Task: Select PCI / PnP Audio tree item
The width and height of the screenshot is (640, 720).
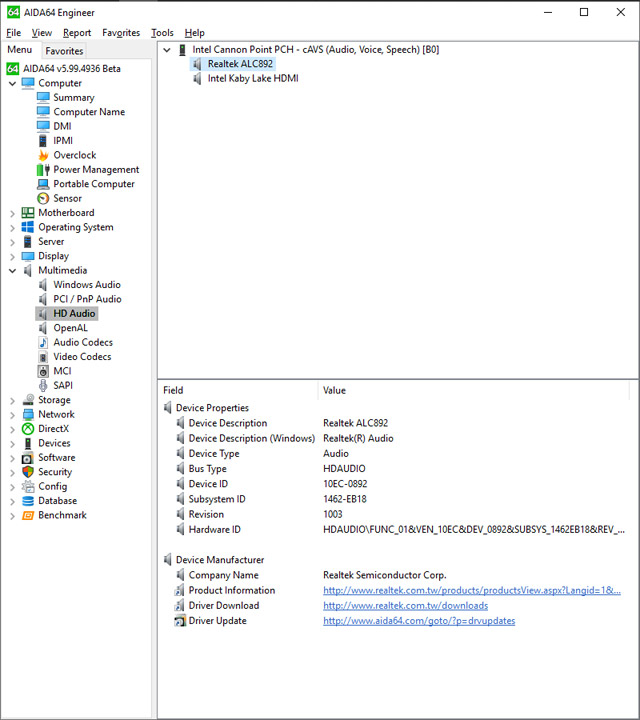Action: (87, 299)
